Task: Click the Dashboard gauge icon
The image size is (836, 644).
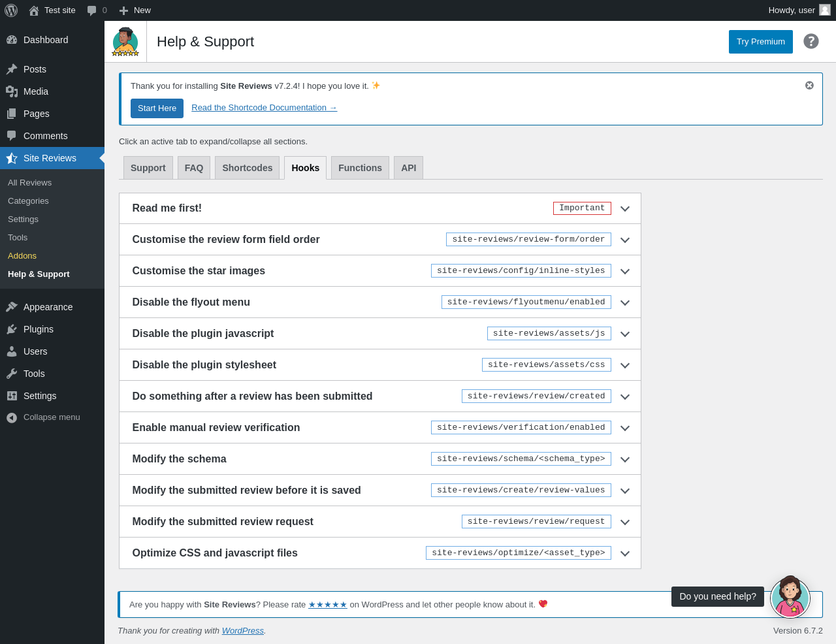Action: point(12,40)
